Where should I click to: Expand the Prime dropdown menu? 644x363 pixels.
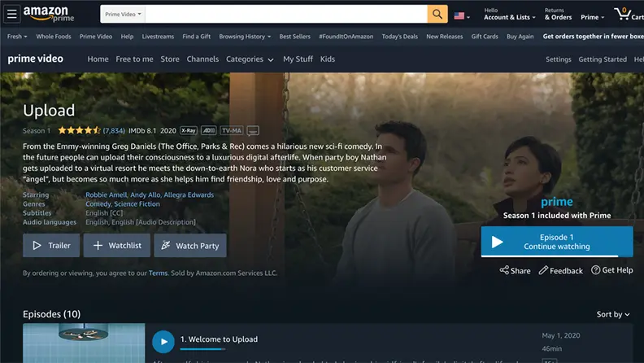point(592,17)
